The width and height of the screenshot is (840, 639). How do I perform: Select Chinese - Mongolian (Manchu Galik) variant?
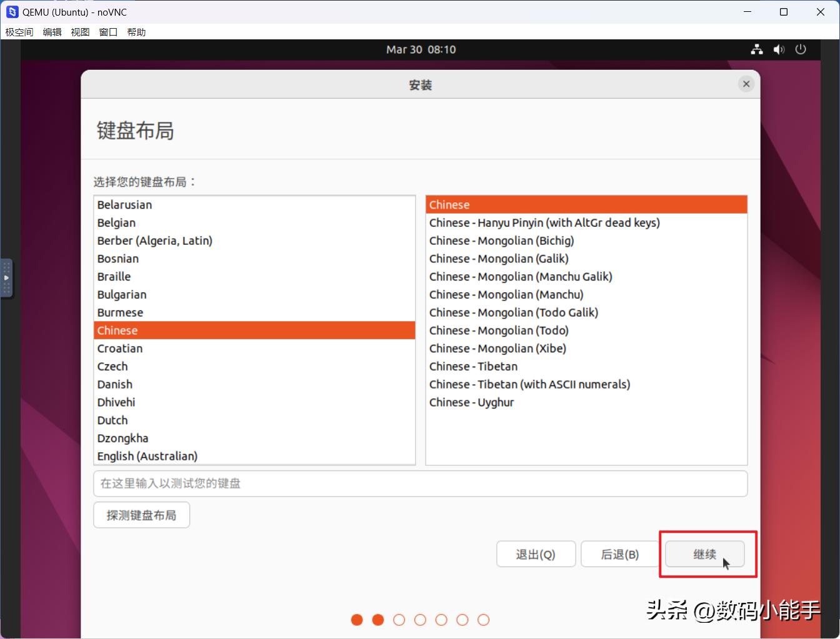point(587,277)
